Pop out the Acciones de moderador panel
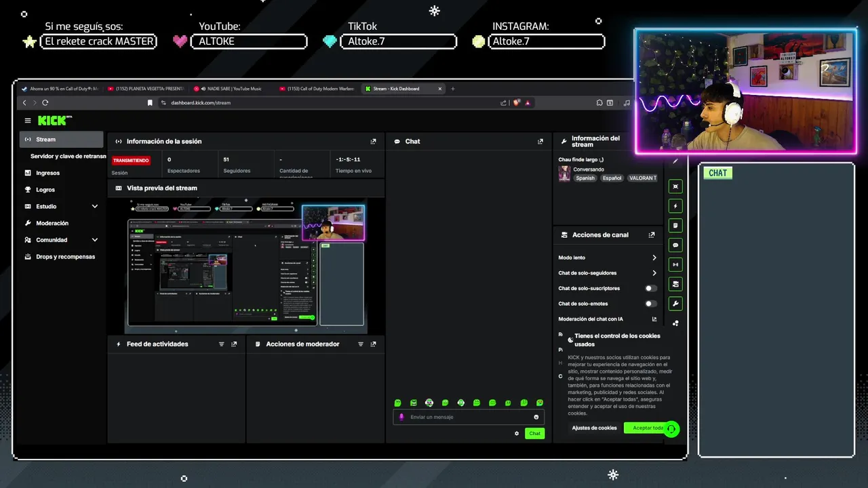 pos(373,344)
